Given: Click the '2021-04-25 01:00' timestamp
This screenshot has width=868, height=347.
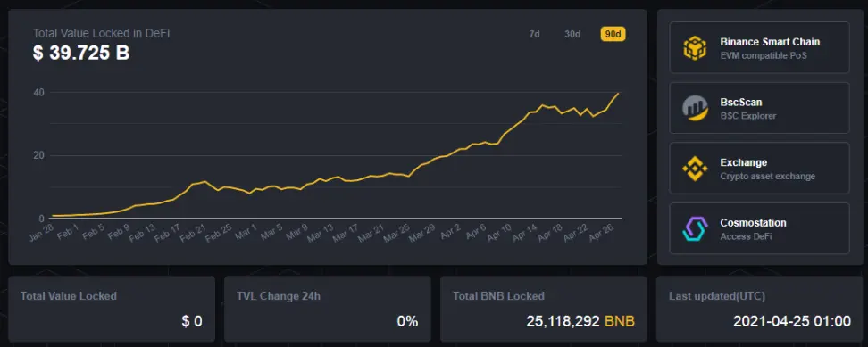Looking at the screenshot, I should click(x=791, y=322).
